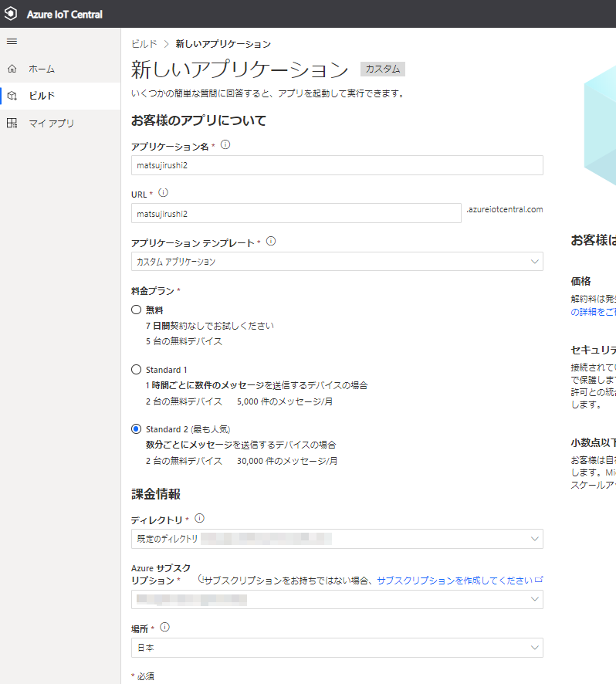Open the 場所 dropdown showing 日本
616x684 pixels.
[x=337, y=648]
